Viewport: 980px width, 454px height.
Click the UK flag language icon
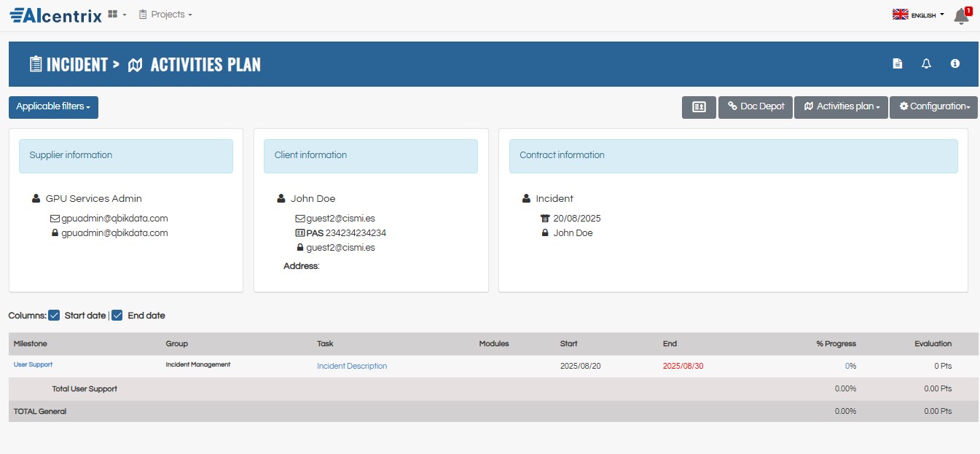pyautogui.click(x=900, y=15)
